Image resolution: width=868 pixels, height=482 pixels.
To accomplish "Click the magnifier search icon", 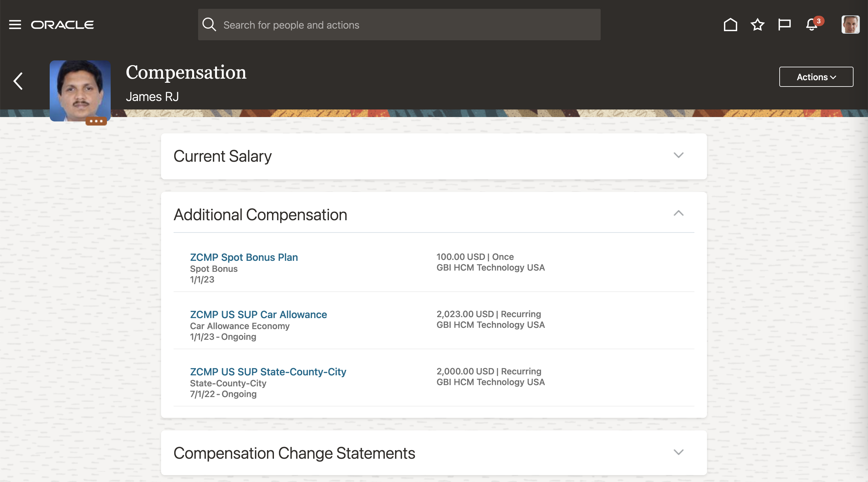I will (209, 25).
